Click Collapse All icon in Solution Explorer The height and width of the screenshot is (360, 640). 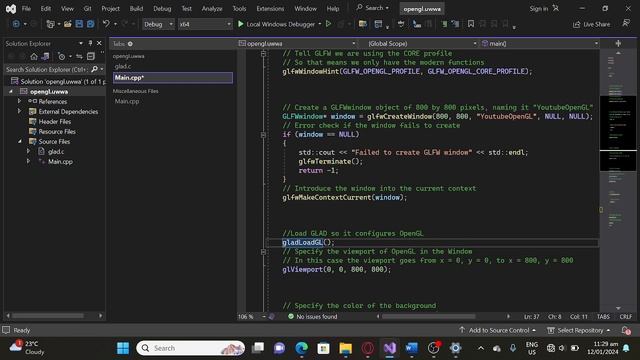point(91,56)
